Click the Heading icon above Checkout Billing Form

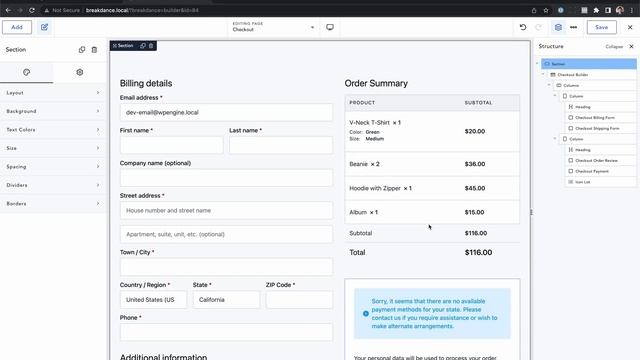(x=571, y=107)
